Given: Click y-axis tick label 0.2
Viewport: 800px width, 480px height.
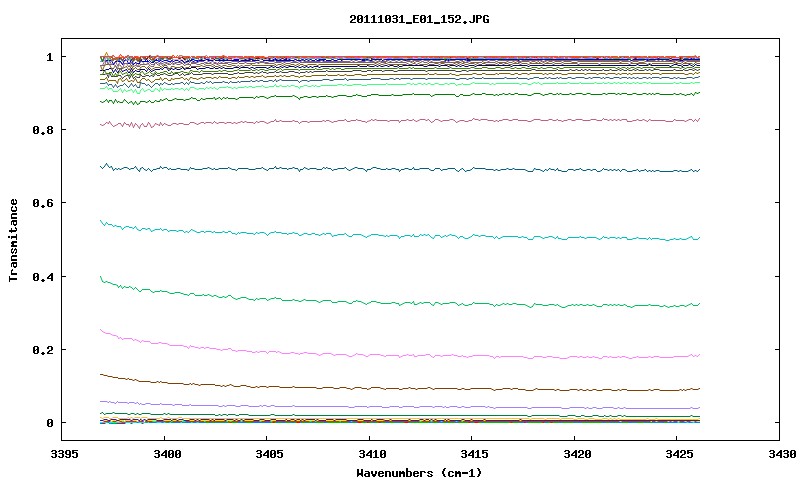Looking at the screenshot, I should pos(43,350).
